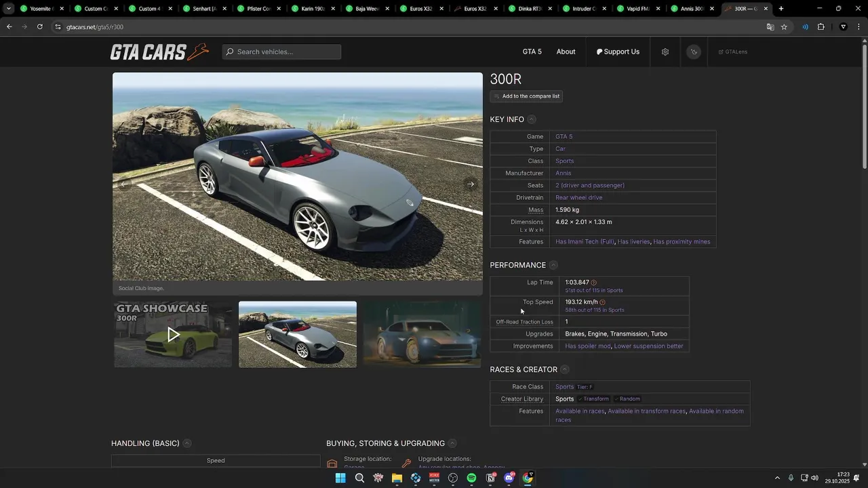Viewport: 868px width, 488px height.
Task: Open the Support Us menu item
Action: pos(618,52)
